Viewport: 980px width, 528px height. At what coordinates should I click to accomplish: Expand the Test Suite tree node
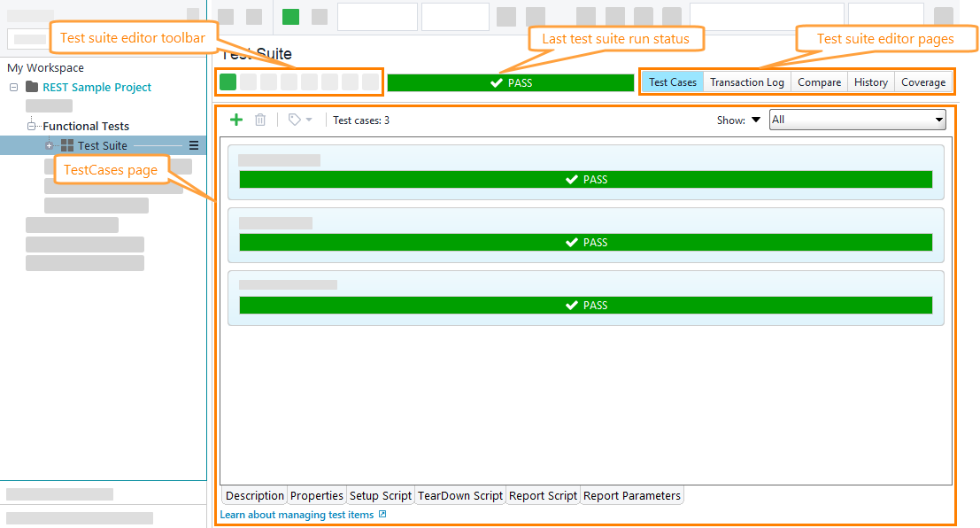(x=50, y=144)
